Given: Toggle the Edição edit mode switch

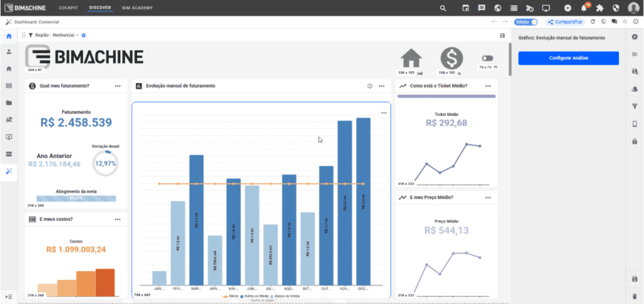Looking at the screenshot, I should [x=533, y=22].
